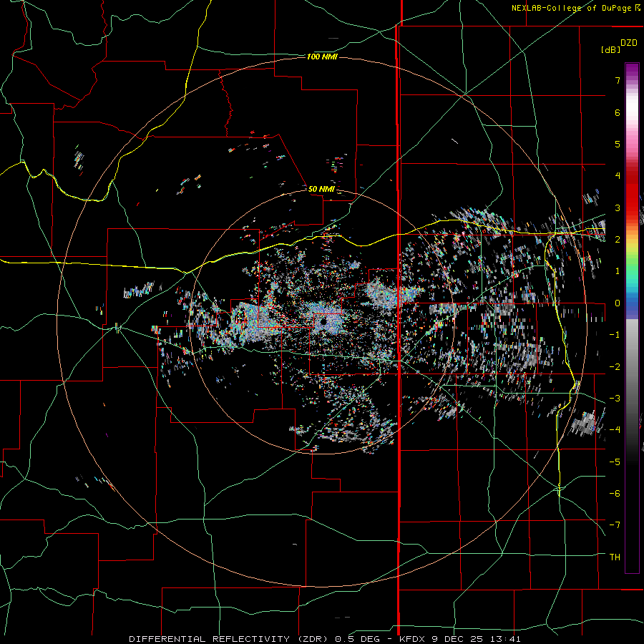Viewport: 644px width, 644px height.
Task: Click the "-1" value on the dB scale
Action: (x=615, y=335)
